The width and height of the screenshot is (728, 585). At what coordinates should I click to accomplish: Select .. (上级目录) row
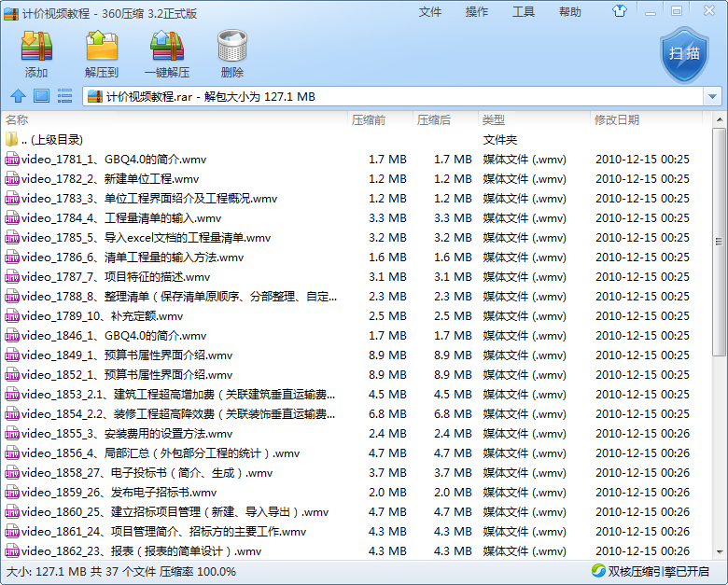tap(356, 139)
